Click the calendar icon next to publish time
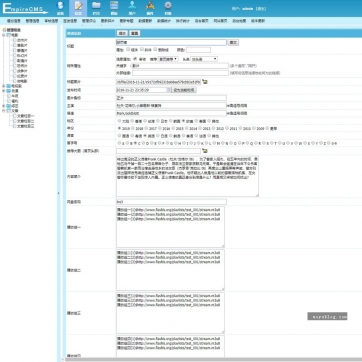362x362 pixels. pos(169,90)
